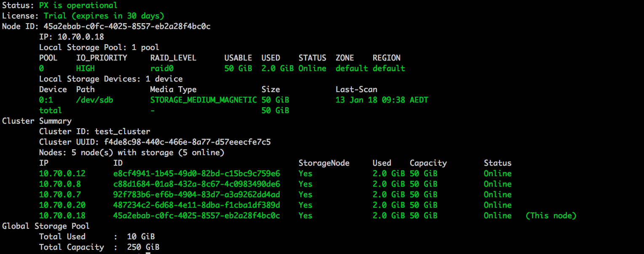Click the Node ID value at top
Screen dimensions: 644x254
click(x=127, y=26)
